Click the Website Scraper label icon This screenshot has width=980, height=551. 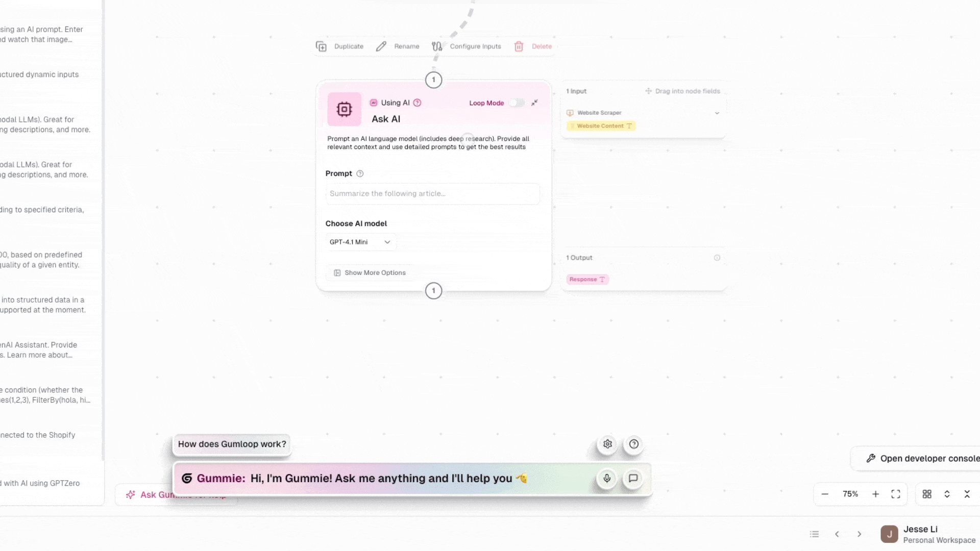pos(570,113)
